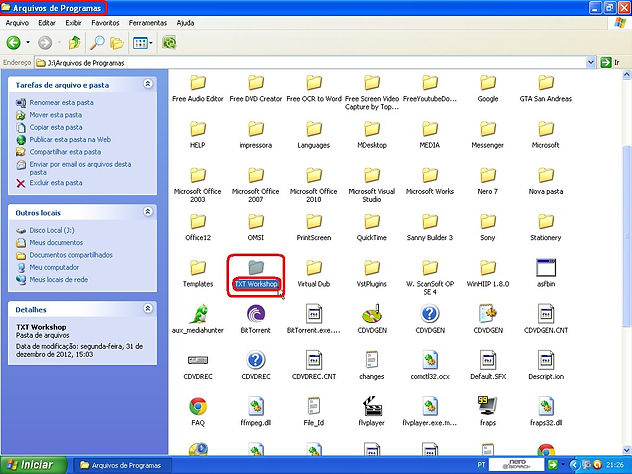The width and height of the screenshot is (632, 474).
Task: Click the vertical scrollbar down arrow
Action: tap(627, 450)
